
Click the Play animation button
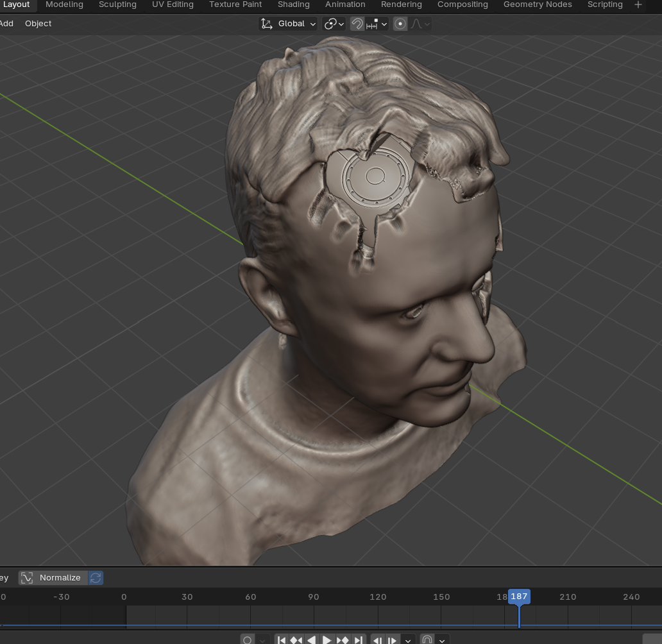pyautogui.click(x=327, y=640)
